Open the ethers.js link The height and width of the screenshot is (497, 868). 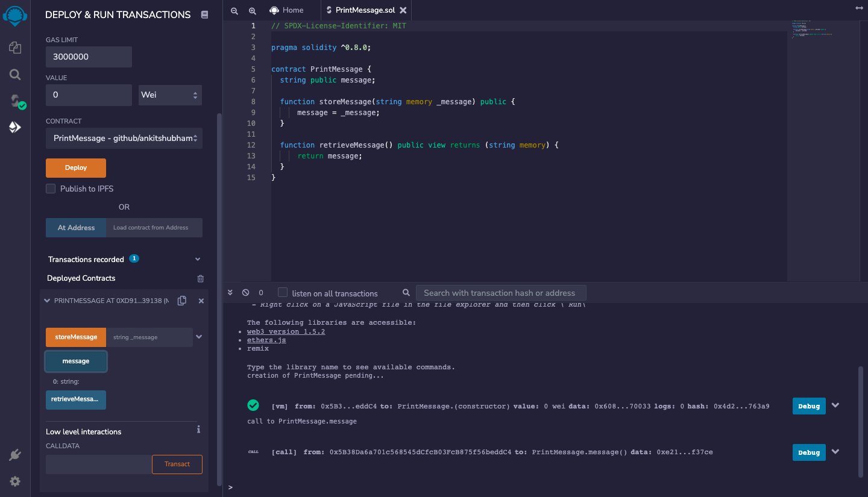pyautogui.click(x=266, y=340)
